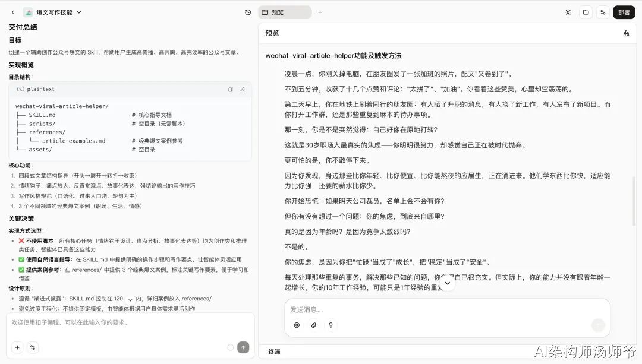
Task: Click the plus icon in chat input
Action: point(17,347)
